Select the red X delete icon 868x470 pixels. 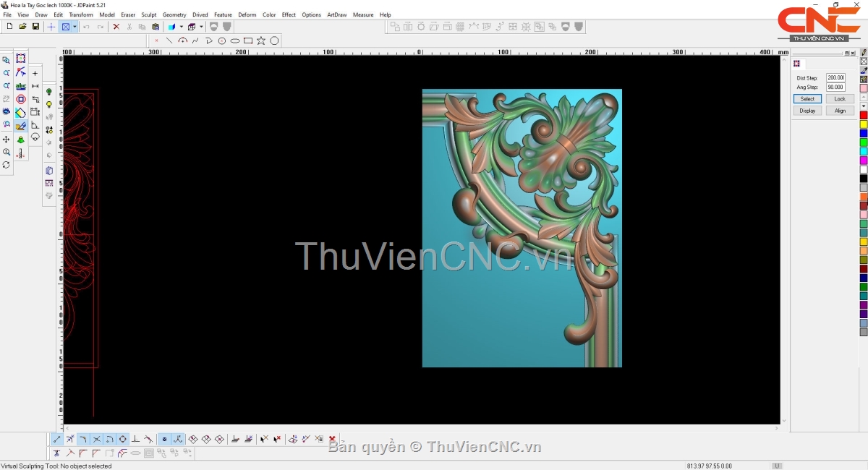click(x=116, y=27)
